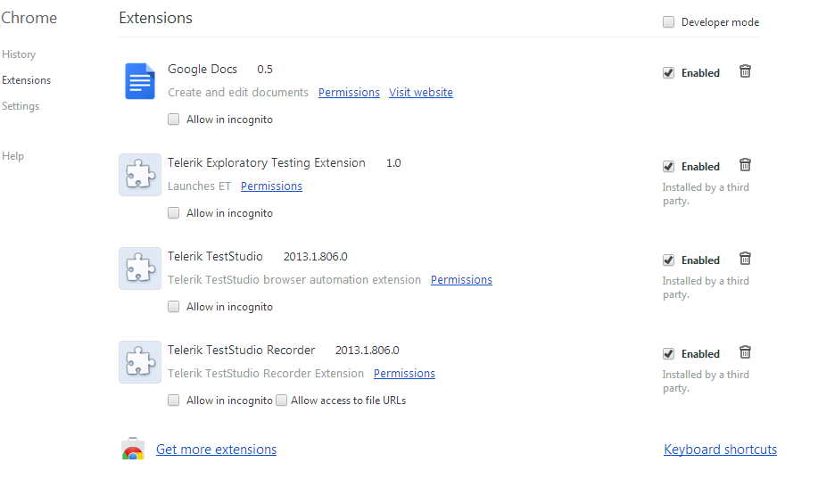
Task: Enable Developer mode checkbox
Action: point(668,21)
